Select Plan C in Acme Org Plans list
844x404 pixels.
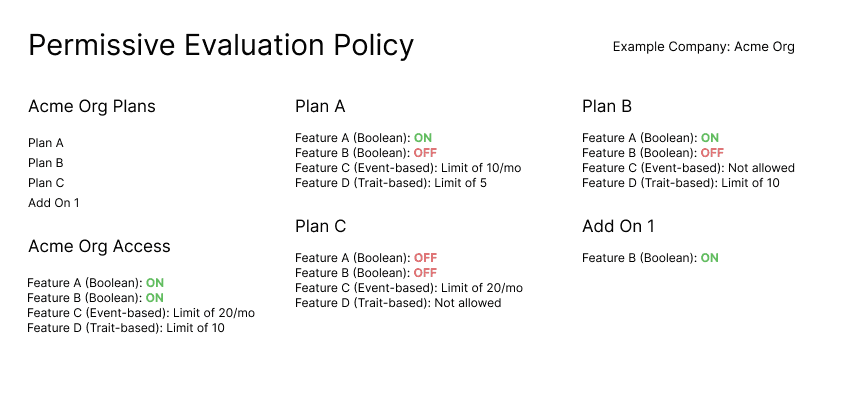point(46,183)
